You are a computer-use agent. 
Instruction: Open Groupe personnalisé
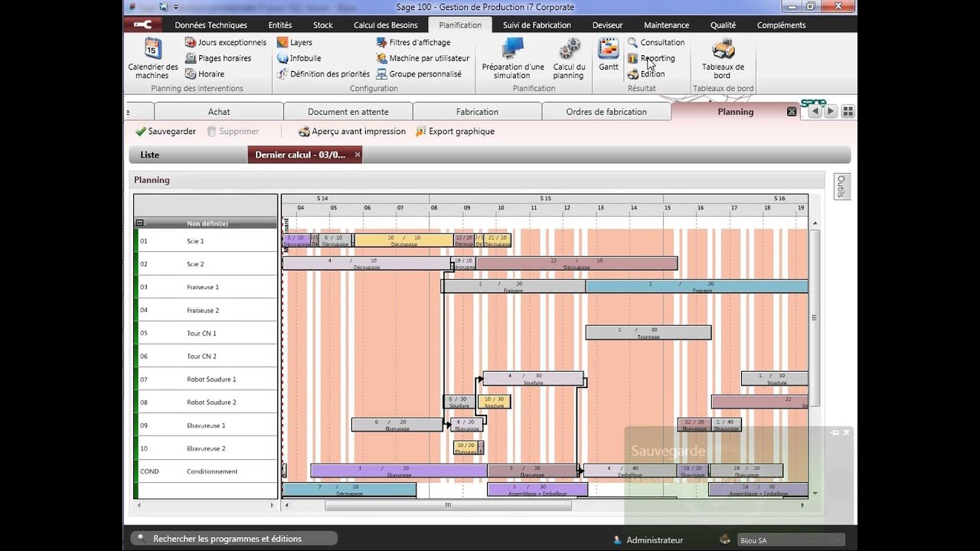pos(419,74)
